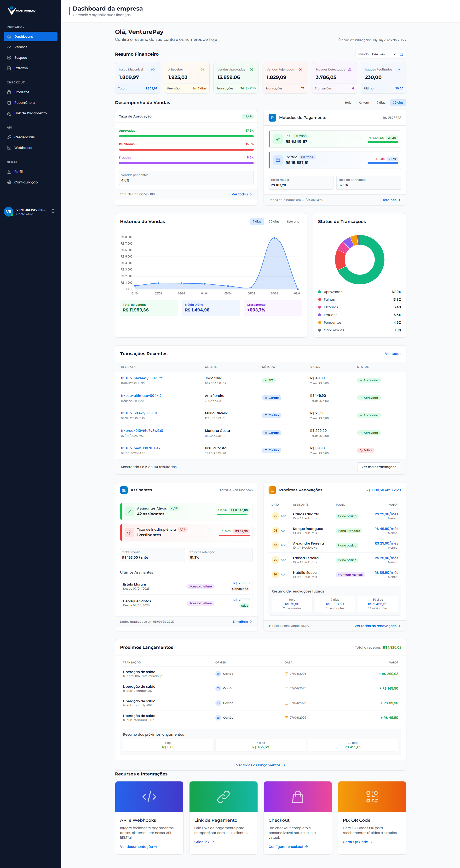
Task: Click Ver todas in Taxa de Aprovação card
Action: tap(242, 194)
